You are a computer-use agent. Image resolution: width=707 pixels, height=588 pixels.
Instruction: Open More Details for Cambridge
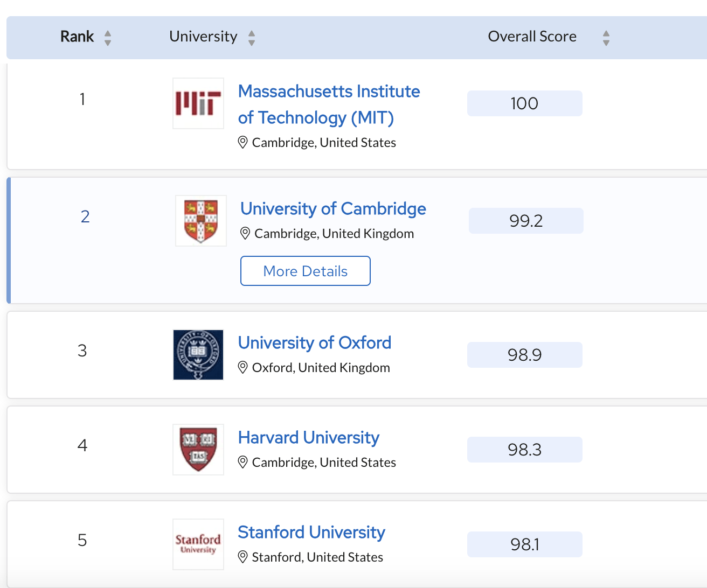click(305, 271)
